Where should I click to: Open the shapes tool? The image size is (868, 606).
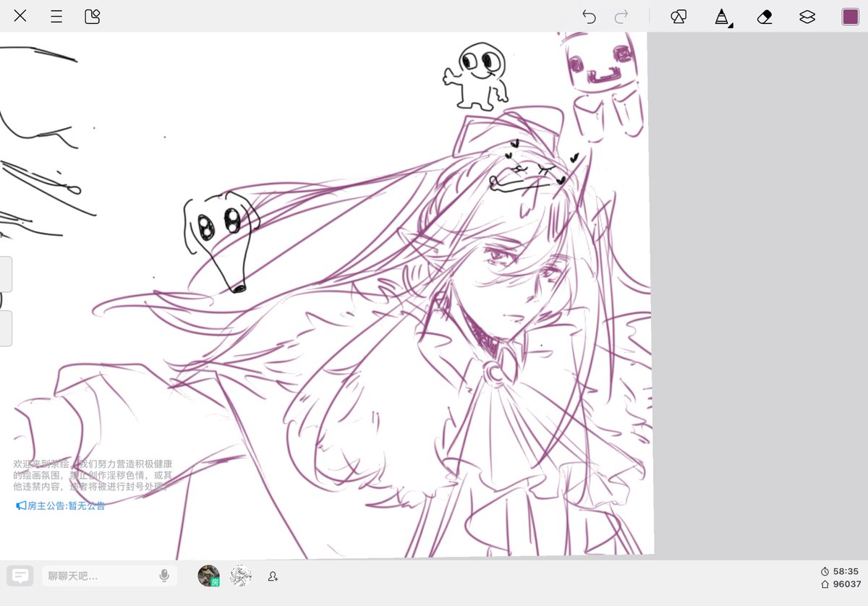(678, 17)
